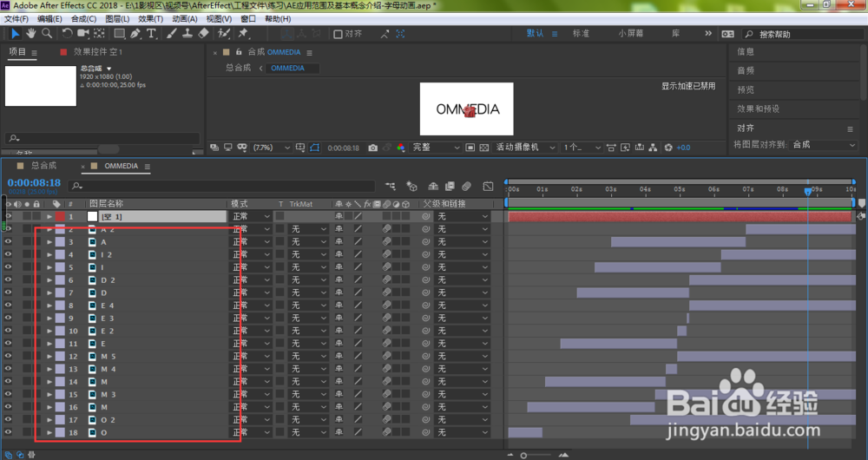Toggle the transparency grid in viewer
868x460 pixels.
483,148
